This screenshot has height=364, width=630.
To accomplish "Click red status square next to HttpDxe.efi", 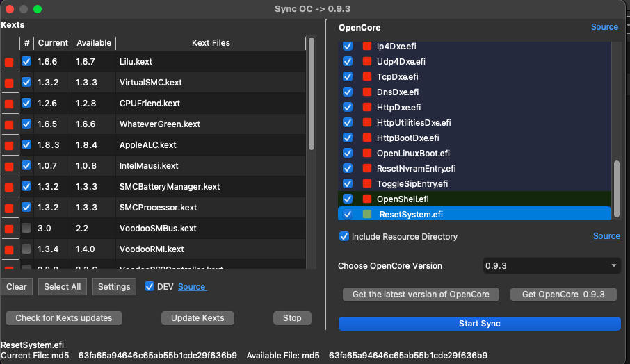I will tap(367, 107).
